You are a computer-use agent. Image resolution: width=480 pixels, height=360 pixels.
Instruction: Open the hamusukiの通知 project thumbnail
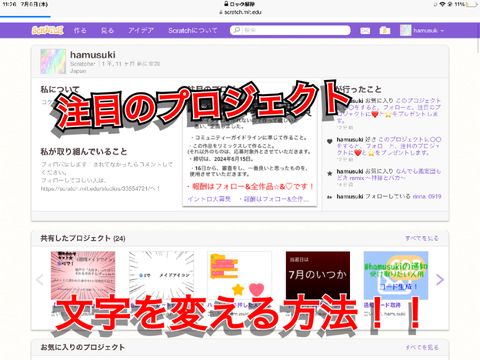click(x=396, y=275)
